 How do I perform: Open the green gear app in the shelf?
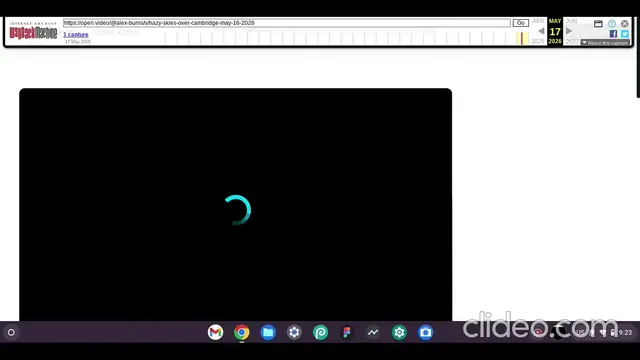pos(399,332)
